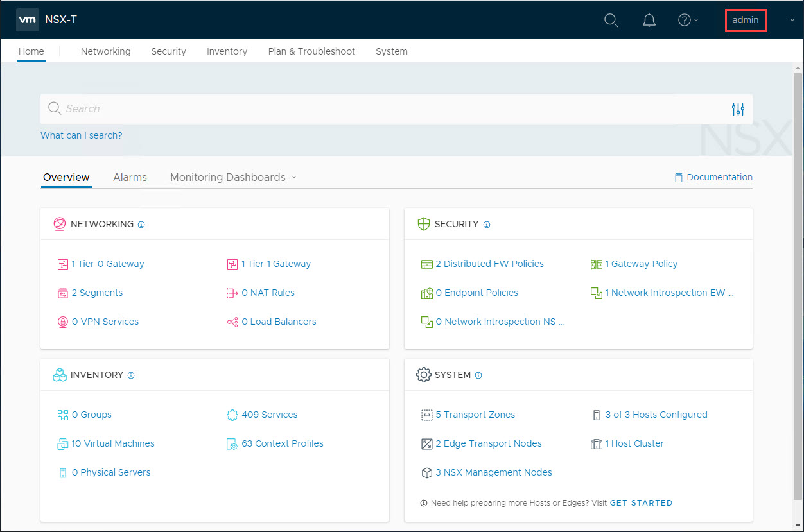Screen dimensions: 804x532
Task: Click the Tier-1 Gateway icon
Action: pos(232,264)
